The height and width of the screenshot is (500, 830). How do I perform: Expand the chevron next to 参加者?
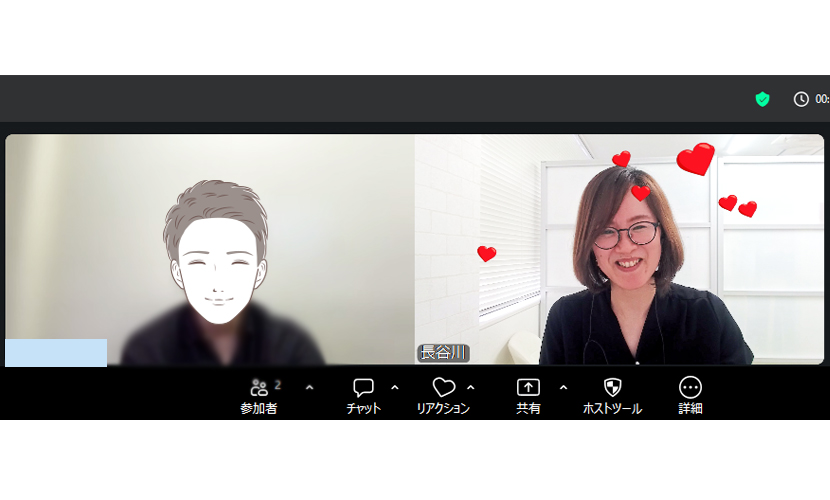pos(309,387)
